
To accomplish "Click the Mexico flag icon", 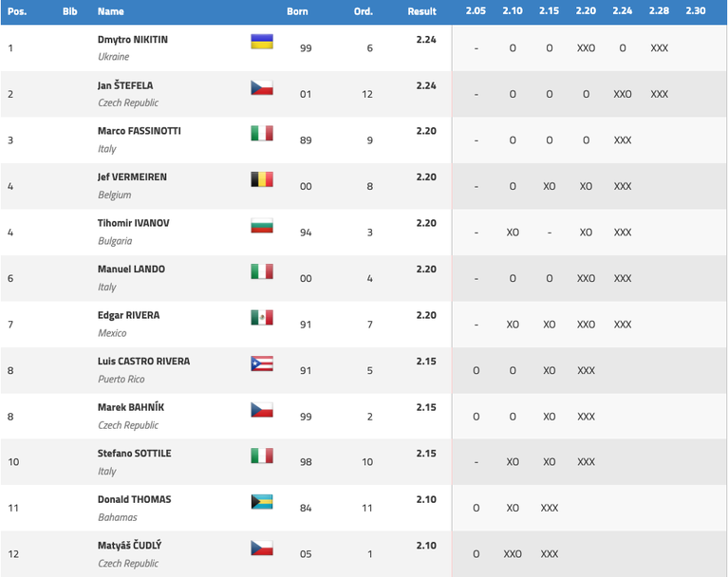I will point(262,318).
